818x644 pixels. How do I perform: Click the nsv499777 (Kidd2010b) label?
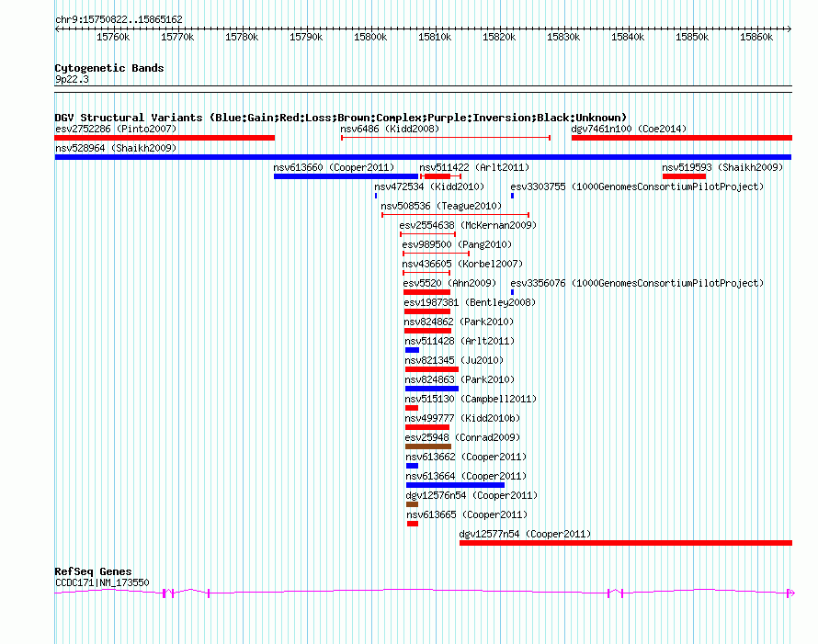(x=462, y=418)
